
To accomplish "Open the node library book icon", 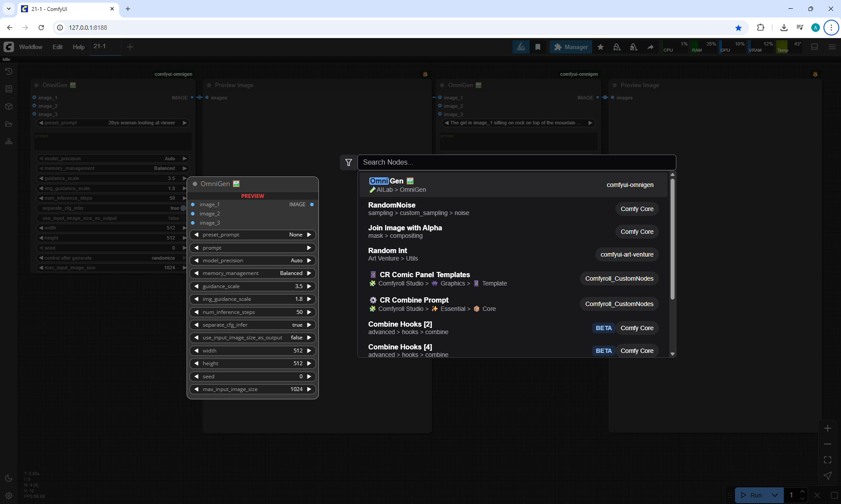I will [x=9, y=89].
